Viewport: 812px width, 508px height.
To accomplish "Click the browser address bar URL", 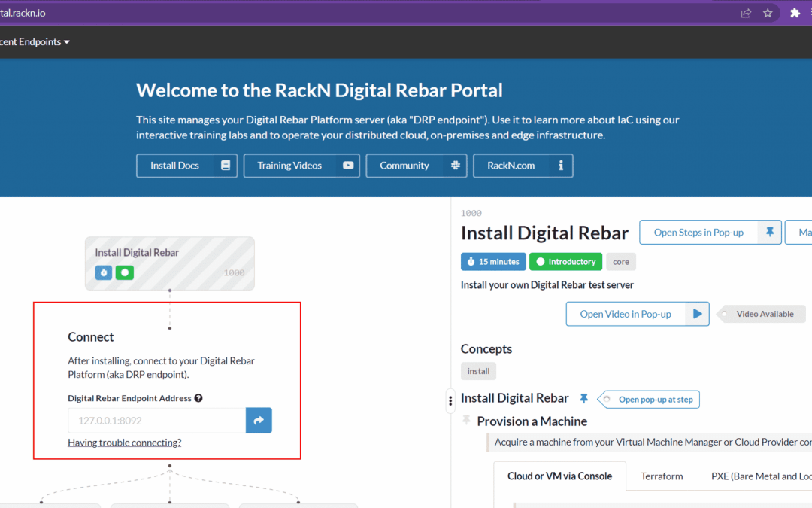I will pos(23,13).
